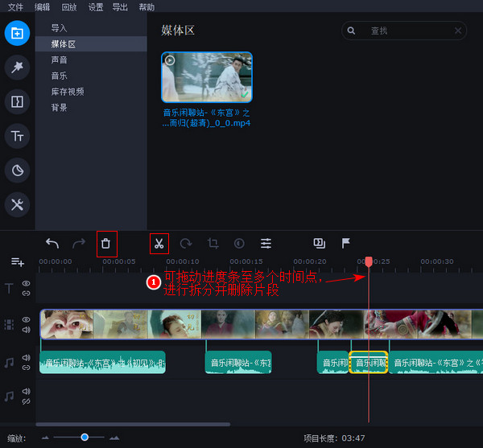Click the Undo arrow in toolbar
Image resolution: width=483 pixels, height=448 pixels.
52,244
